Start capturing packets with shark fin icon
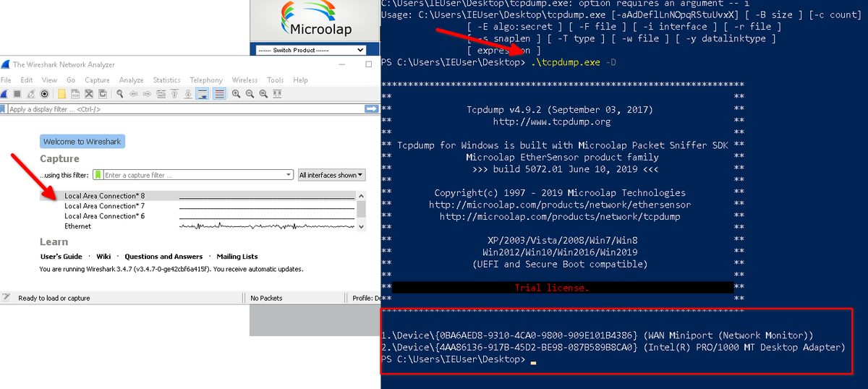This screenshot has width=868, height=389. (4, 94)
